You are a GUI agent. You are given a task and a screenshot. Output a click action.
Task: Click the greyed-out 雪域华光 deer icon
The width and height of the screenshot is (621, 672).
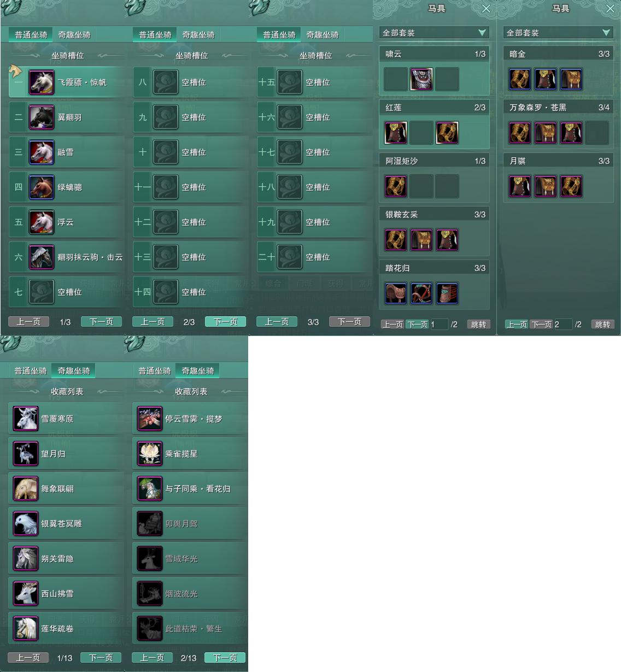tap(150, 559)
